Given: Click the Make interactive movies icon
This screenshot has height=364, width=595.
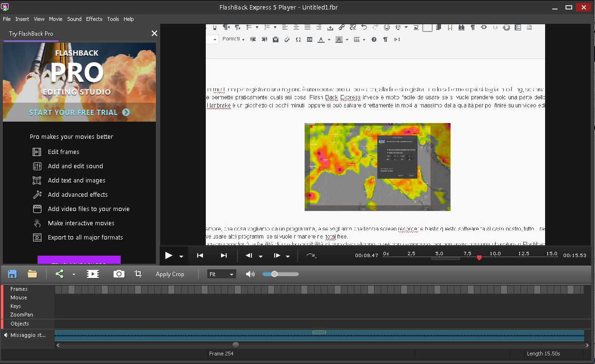Looking at the screenshot, I should pos(37,223).
